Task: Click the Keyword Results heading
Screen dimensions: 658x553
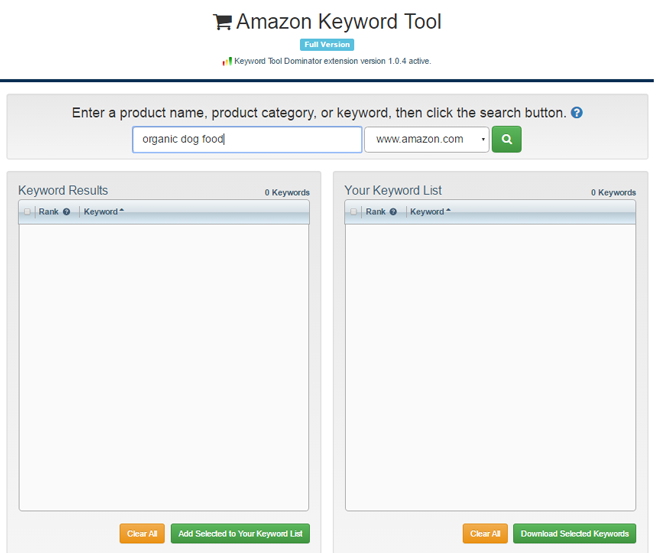Action: point(63,190)
